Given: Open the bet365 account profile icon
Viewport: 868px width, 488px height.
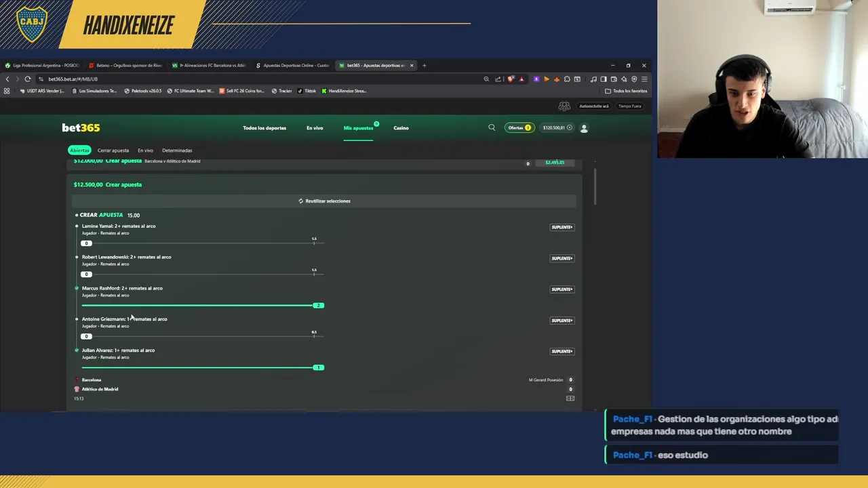Looking at the screenshot, I should coord(584,127).
